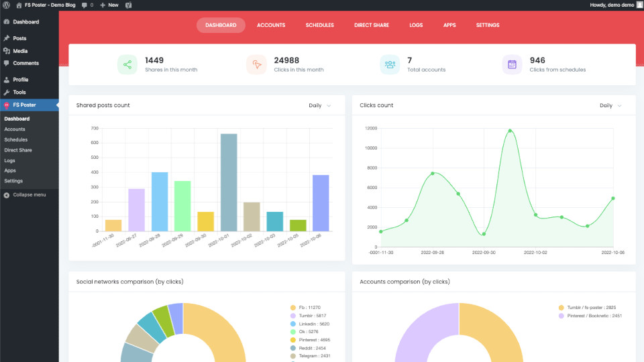Click Dashboard gauge icon in WordPress sidebar

pyautogui.click(x=7, y=21)
